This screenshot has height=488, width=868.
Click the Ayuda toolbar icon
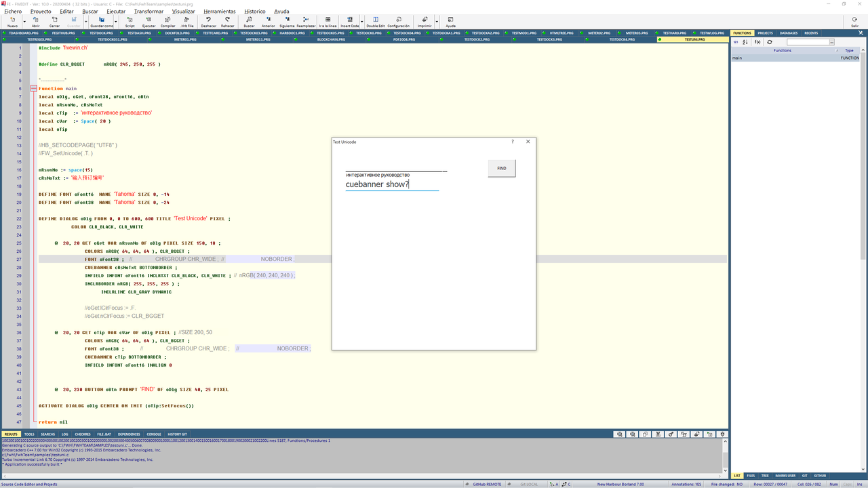450,21
